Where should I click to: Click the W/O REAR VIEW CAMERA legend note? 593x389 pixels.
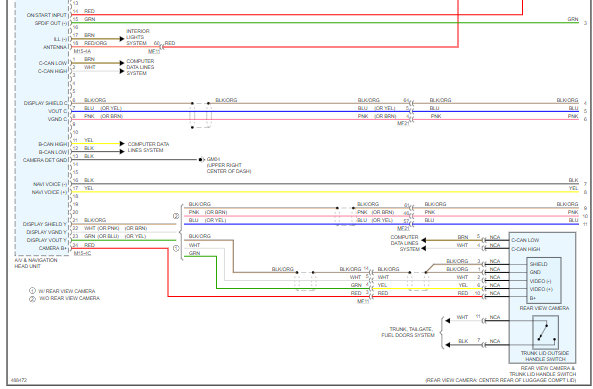(69, 298)
